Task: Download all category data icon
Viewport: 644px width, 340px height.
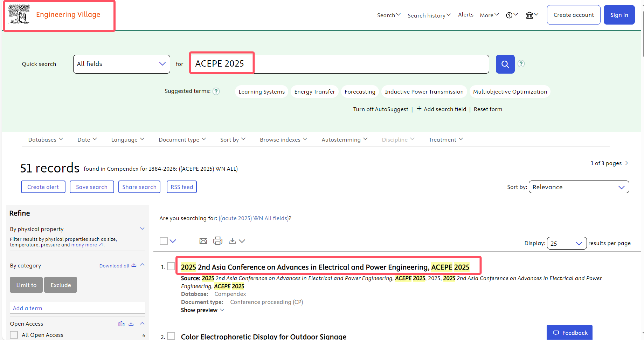Action: tap(134, 265)
